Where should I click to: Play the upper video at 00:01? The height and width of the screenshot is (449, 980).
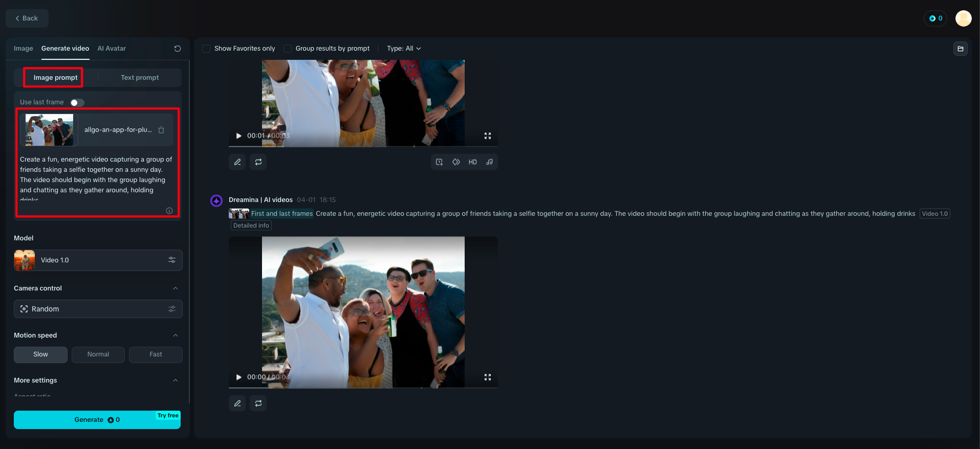pyautogui.click(x=238, y=136)
